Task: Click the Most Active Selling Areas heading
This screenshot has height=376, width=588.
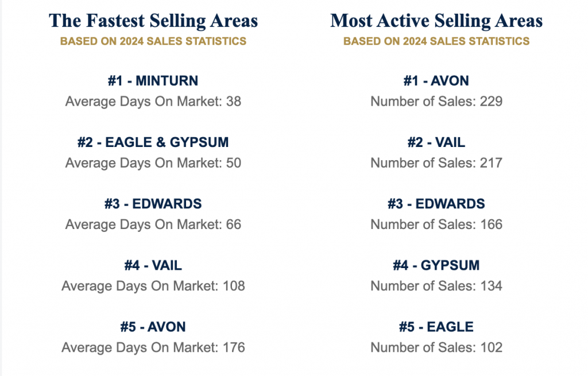Action: (x=436, y=21)
